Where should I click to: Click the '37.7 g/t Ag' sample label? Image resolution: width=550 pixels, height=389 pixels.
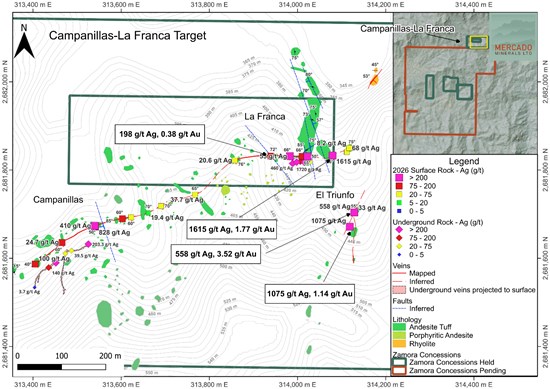[187, 200]
